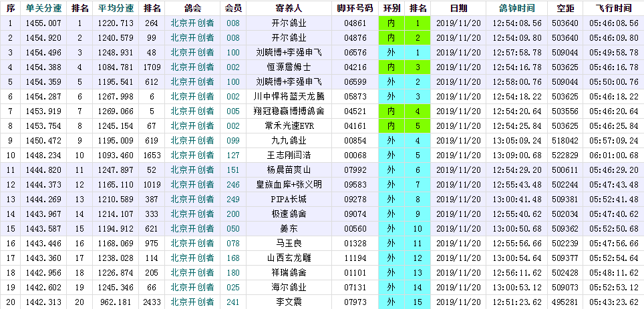Open member link 180 for 祥瑞鸽舍

click(233, 273)
